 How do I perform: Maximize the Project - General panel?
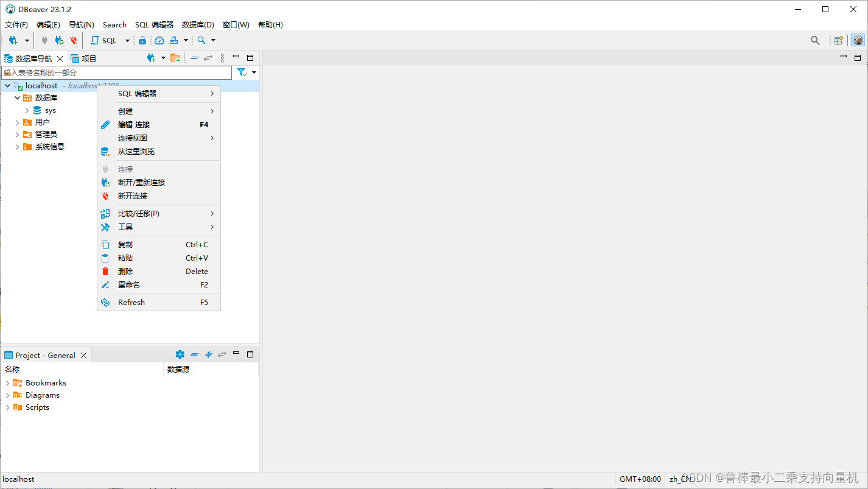(x=250, y=354)
